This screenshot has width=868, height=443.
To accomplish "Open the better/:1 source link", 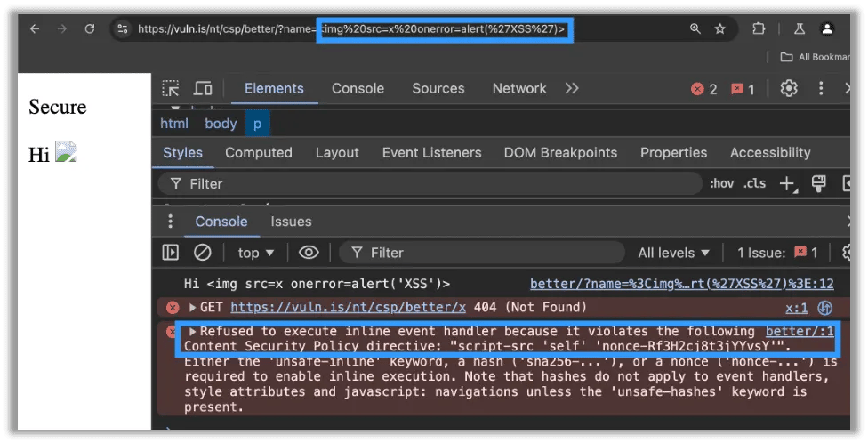I will pyautogui.click(x=800, y=332).
